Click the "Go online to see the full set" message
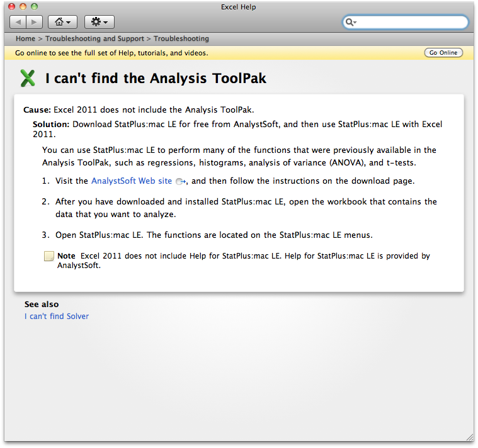Image resolution: width=478 pixels, height=448 pixels. [x=111, y=53]
